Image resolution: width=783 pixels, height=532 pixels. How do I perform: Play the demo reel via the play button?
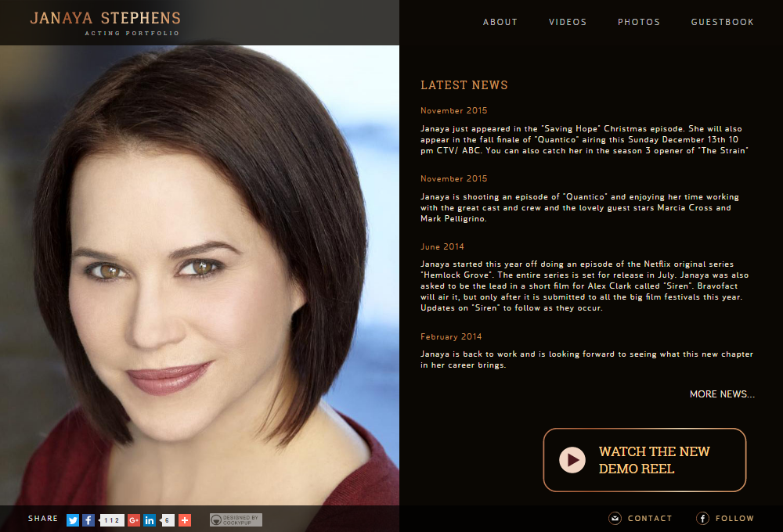coord(572,460)
